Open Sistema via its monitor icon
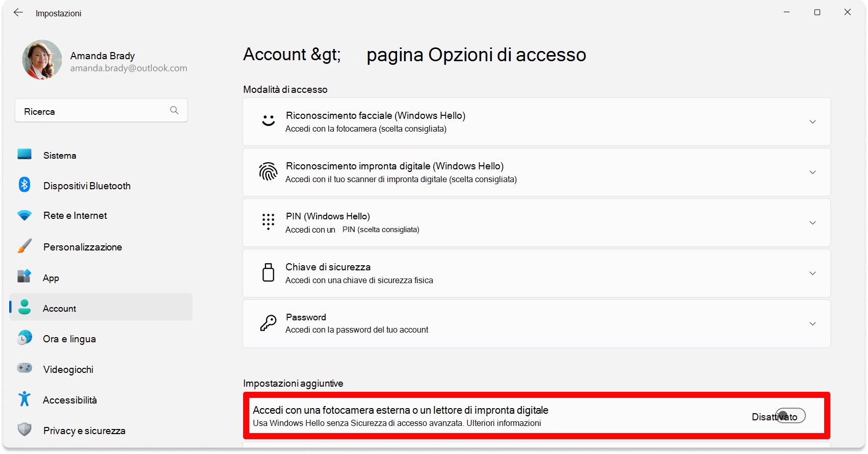This screenshot has height=454, width=868. click(24, 155)
